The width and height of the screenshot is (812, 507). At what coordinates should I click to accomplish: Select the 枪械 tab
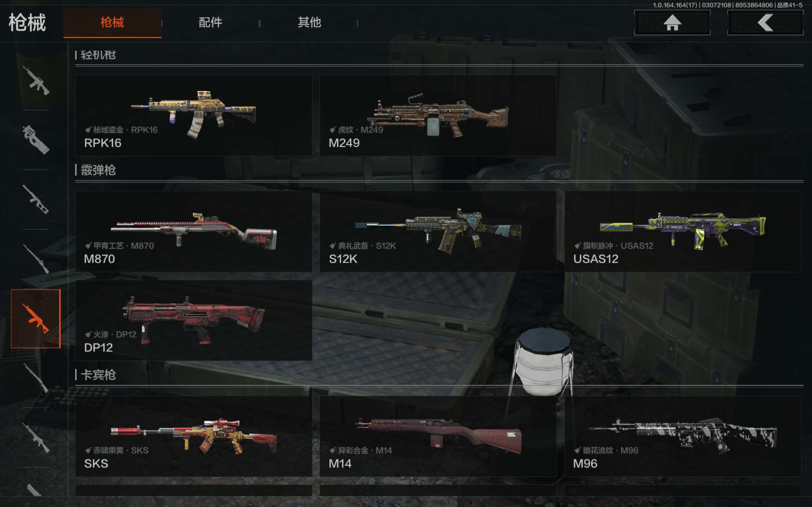pyautogui.click(x=112, y=23)
